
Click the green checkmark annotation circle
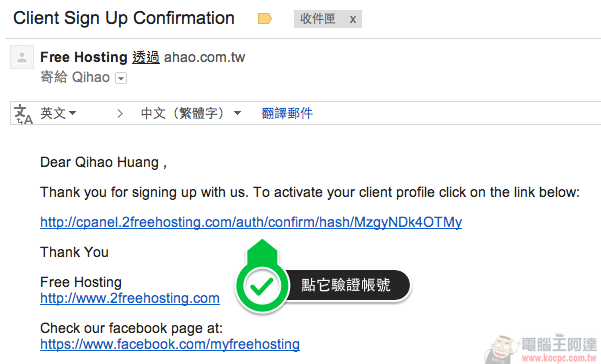click(x=262, y=286)
